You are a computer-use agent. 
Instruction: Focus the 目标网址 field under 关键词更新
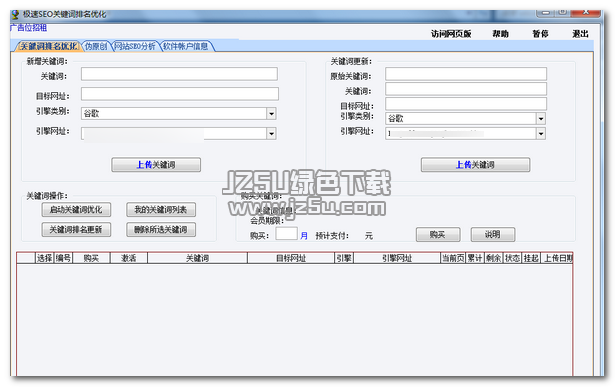click(x=466, y=104)
